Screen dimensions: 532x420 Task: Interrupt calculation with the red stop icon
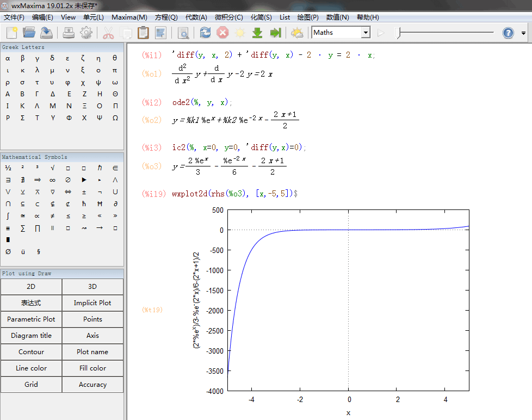coord(222,33)
